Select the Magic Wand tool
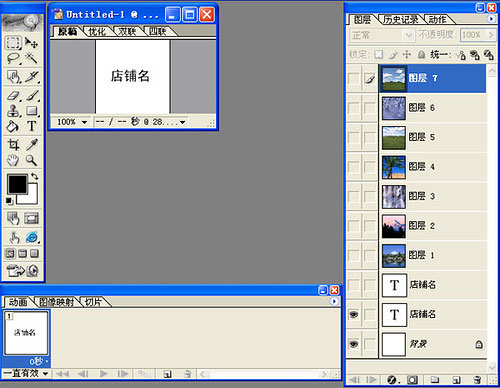 click(x=32, y=58)
